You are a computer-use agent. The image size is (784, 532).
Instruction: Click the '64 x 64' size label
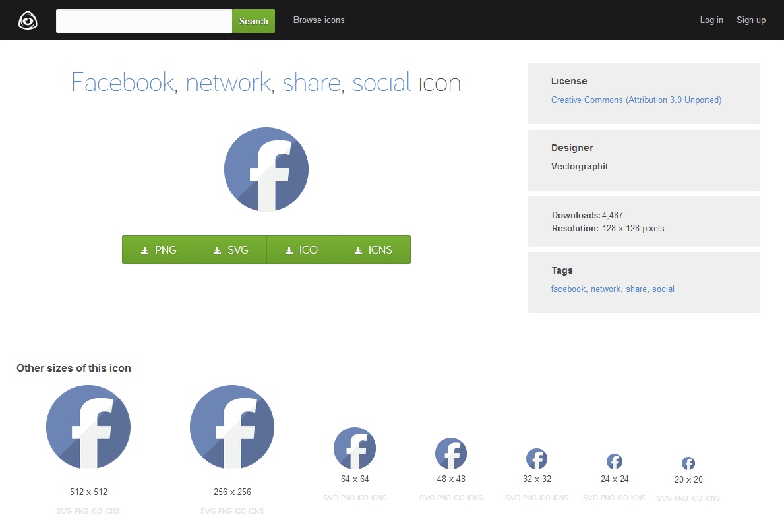(355, 479)
